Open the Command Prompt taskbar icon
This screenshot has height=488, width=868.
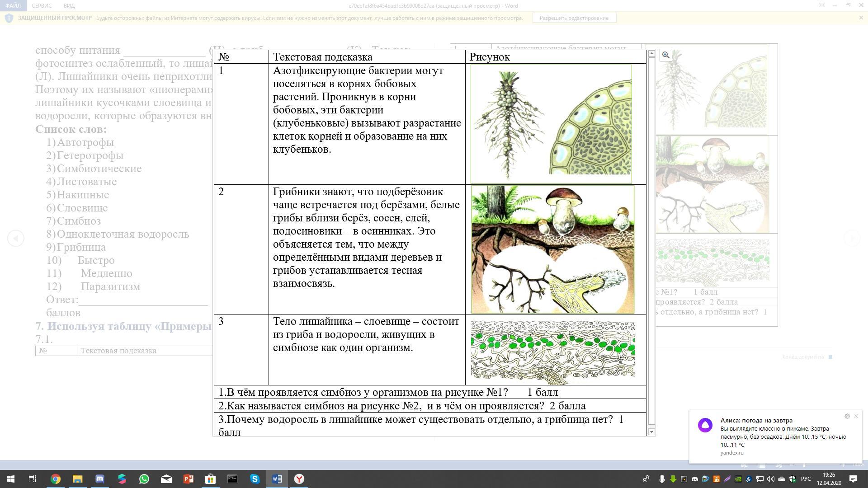(x=232, y=479)
